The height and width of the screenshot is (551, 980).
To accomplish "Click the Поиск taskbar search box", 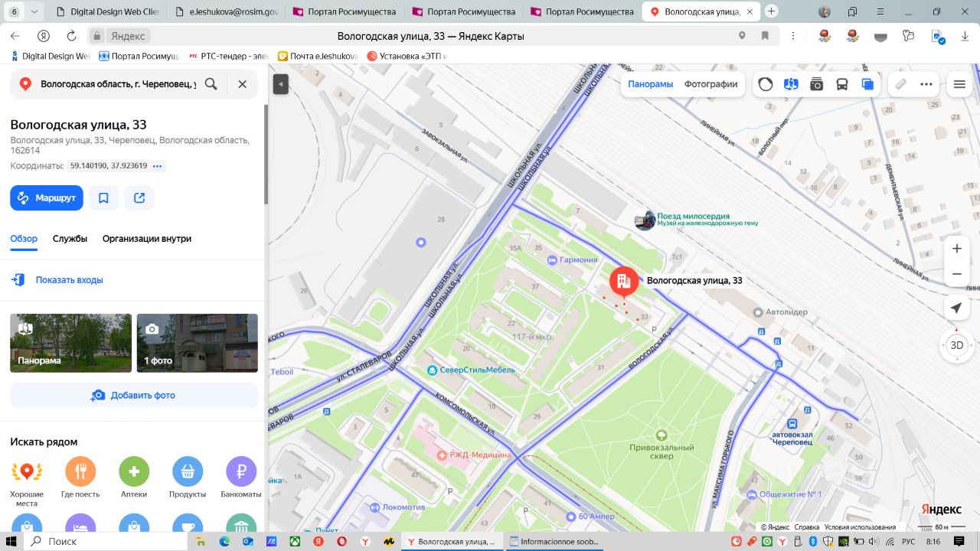I will click(106, 541).
